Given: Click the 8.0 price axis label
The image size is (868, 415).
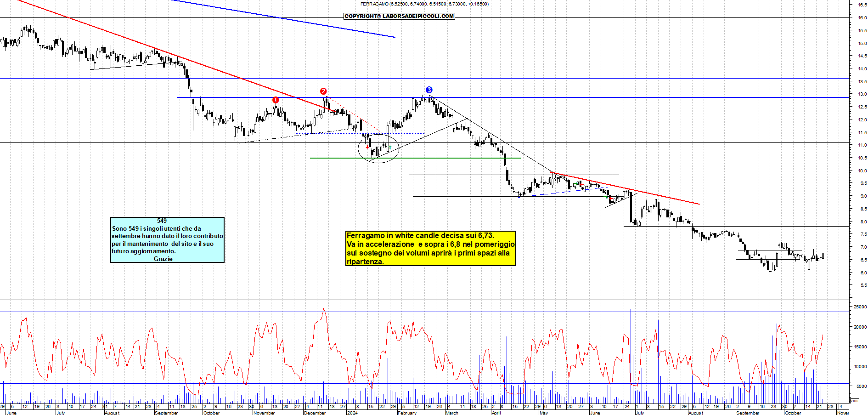Looking at the screenshot, I should pos(862,222).
